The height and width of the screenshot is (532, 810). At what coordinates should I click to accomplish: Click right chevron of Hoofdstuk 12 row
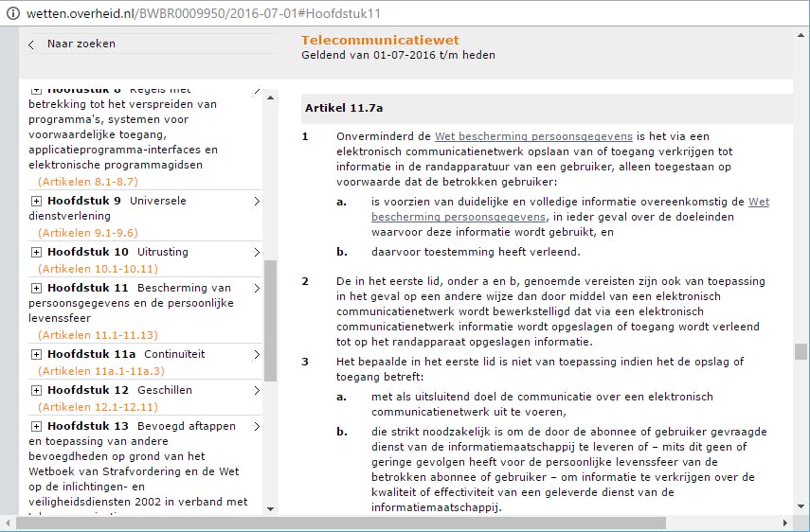pyautogui.click(x=257, y=390)
